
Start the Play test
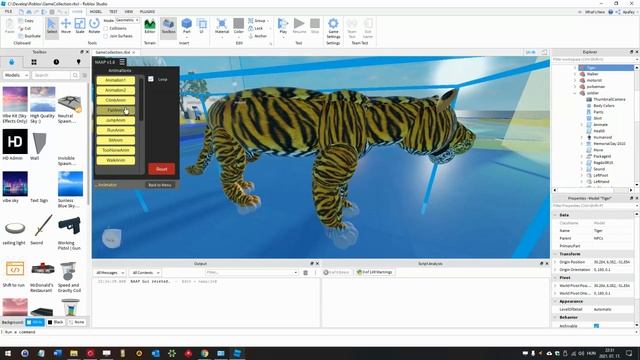283,27
